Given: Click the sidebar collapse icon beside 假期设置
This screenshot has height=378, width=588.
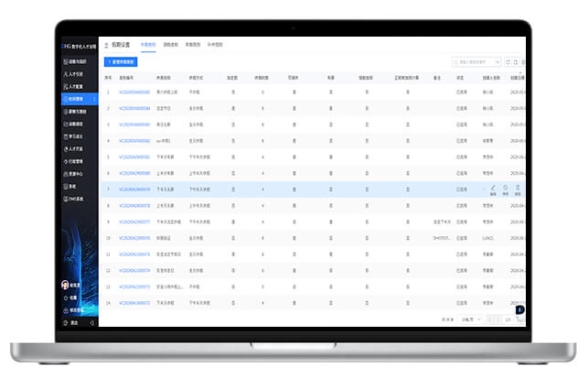Looking at the screenshot, I should 107,45.
